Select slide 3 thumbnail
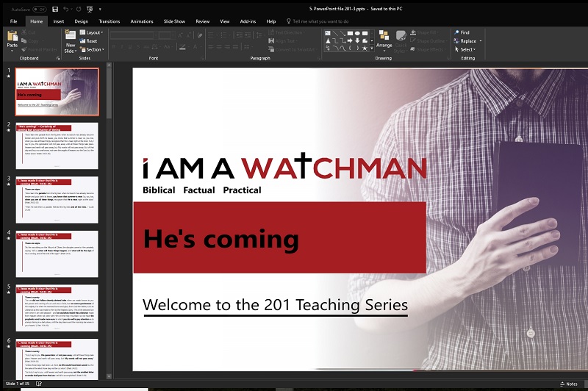 point(57,200)
